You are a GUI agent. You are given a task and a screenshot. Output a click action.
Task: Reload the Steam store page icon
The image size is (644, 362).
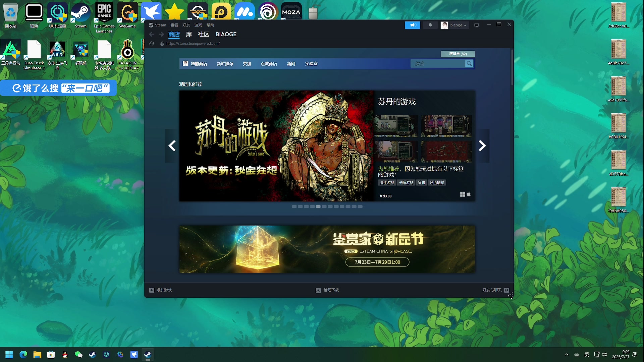(152, 44)
